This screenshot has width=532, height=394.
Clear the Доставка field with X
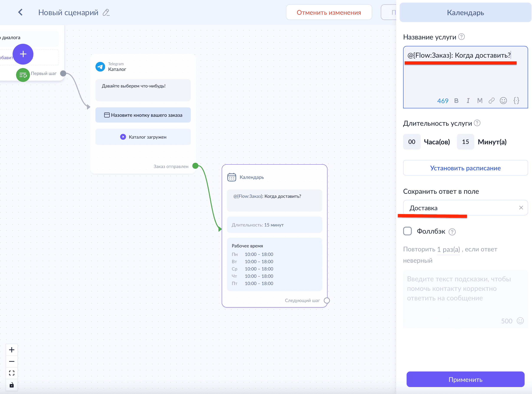click(521, 208)
